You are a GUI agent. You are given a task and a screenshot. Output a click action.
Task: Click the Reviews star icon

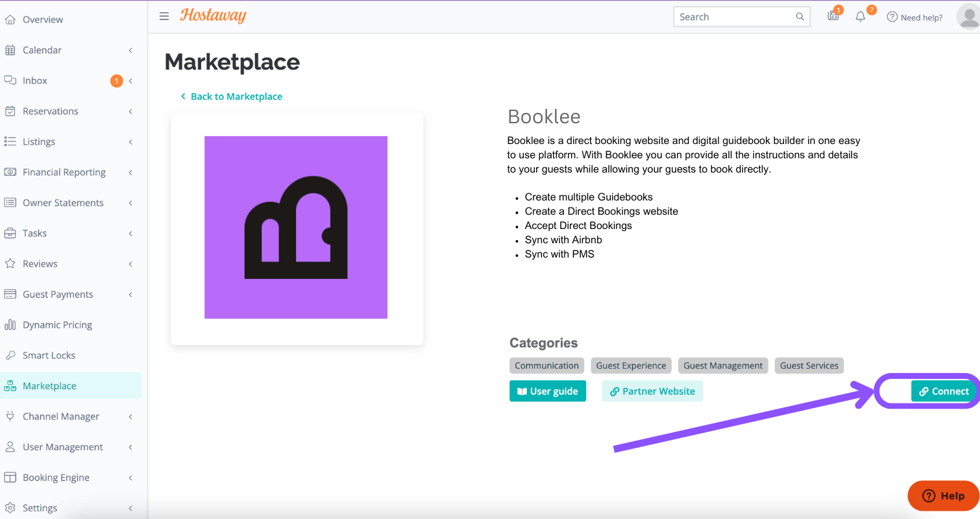click(x=10, y=263)
